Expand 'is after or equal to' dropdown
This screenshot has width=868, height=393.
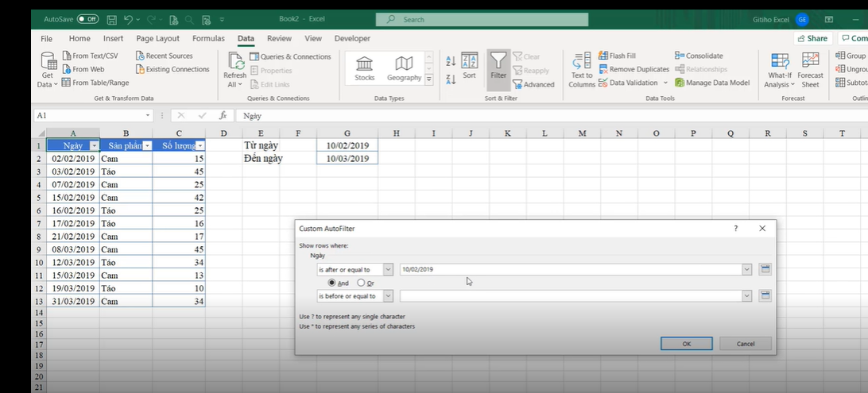click(388, 270)
